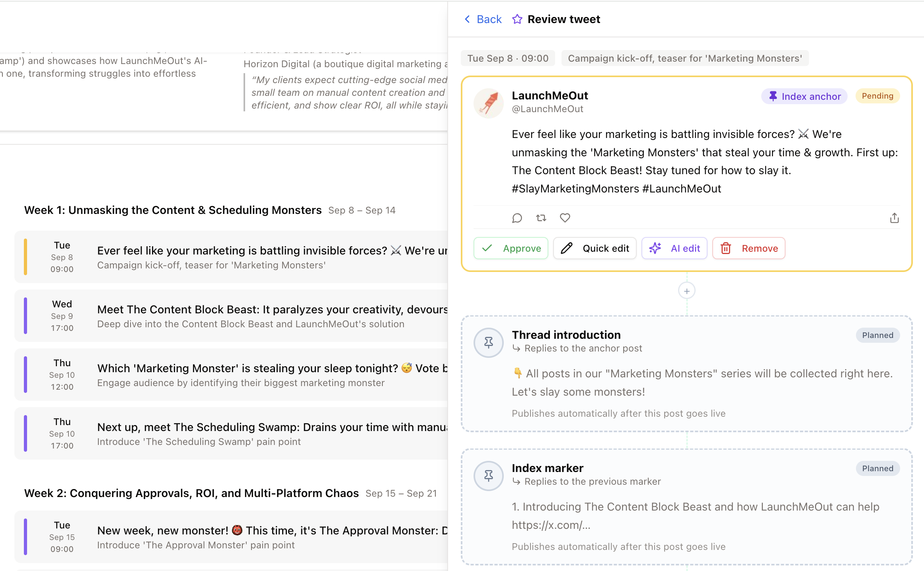Click the share upload icon on tweet

(895, 218)
